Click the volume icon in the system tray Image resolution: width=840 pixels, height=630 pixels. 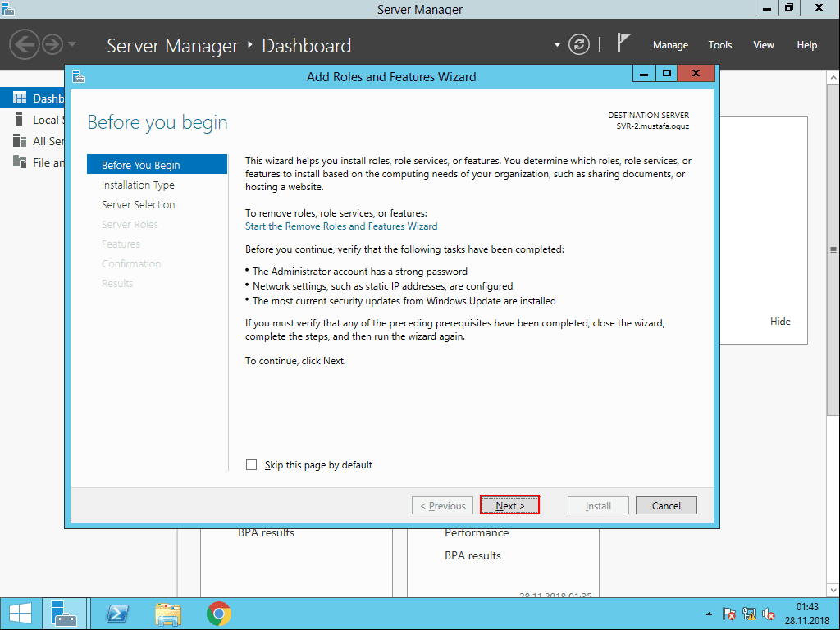[x=769, y=614]
